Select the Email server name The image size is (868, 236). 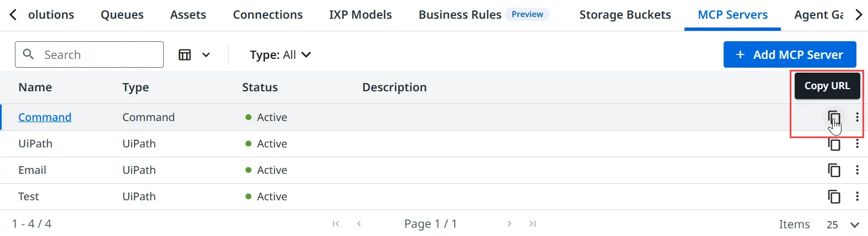(x=32, y=170)
